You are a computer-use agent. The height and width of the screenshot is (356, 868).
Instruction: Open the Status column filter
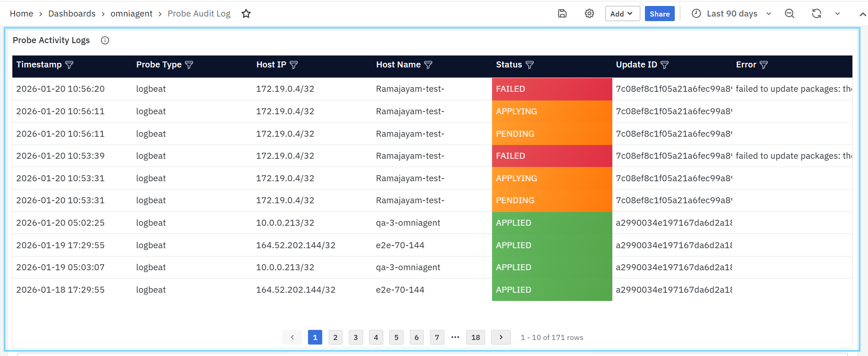pos(530,65)
